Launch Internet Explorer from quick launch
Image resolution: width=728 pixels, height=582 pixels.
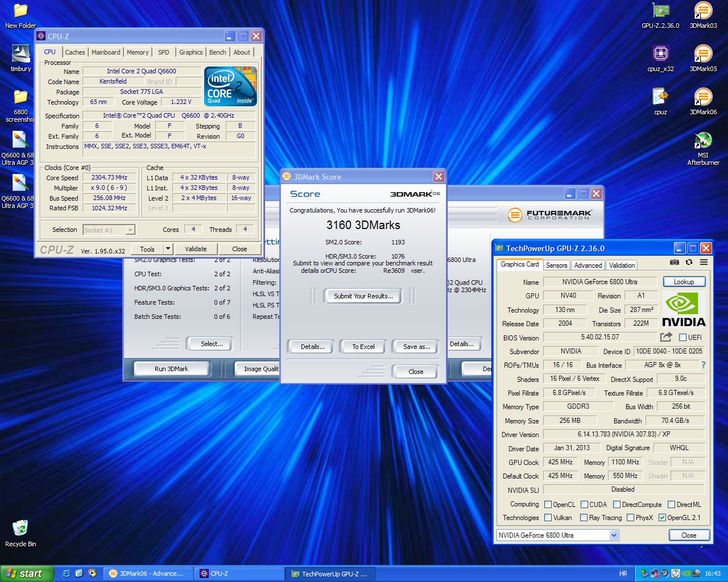[x=67, y=573]
